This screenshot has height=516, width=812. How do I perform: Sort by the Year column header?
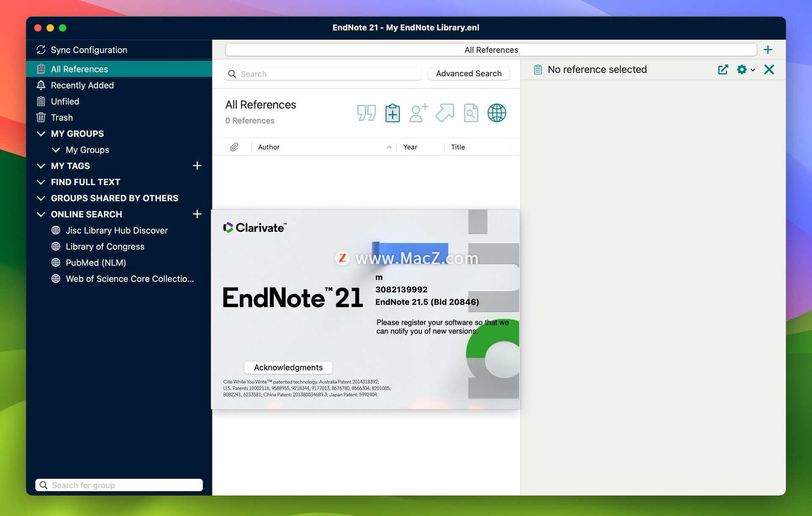pos(410,147)
